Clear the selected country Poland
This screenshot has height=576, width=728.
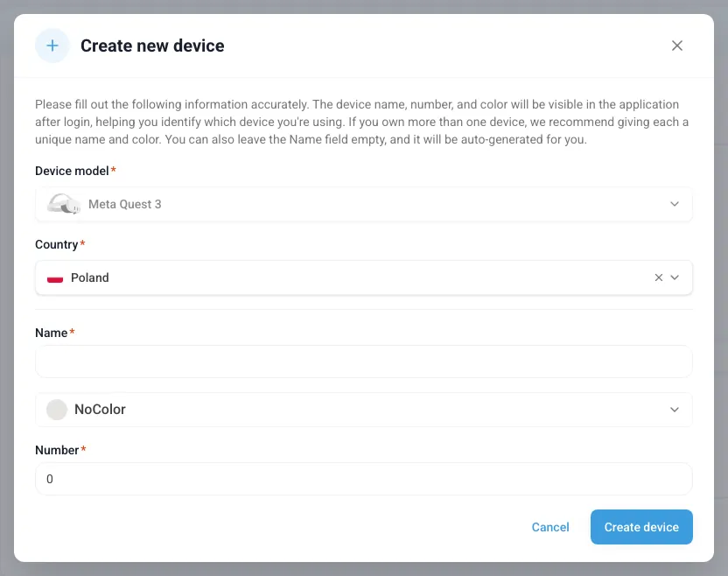click(658, 277)
